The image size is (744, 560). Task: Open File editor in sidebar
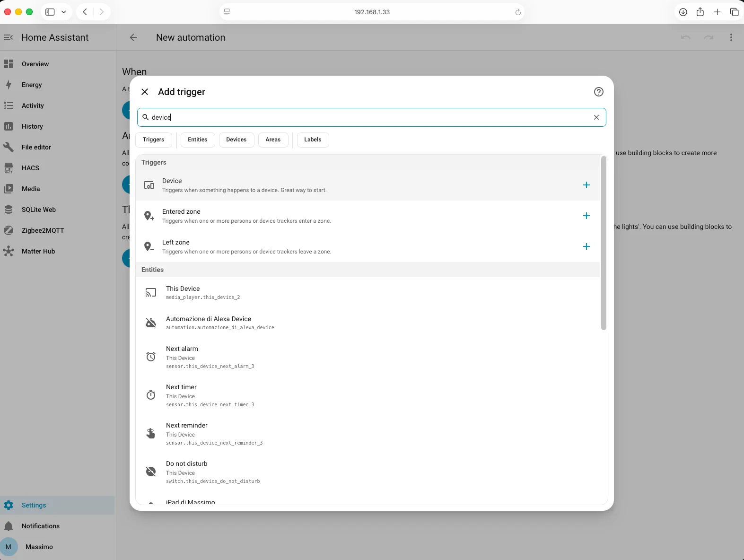[x=57, y=147]
